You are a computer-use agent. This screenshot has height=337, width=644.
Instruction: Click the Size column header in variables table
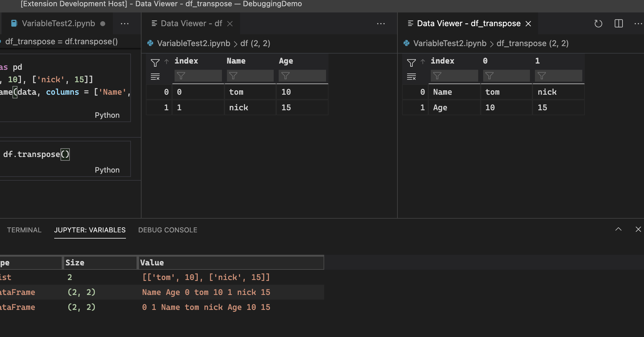tap(100, 263)
